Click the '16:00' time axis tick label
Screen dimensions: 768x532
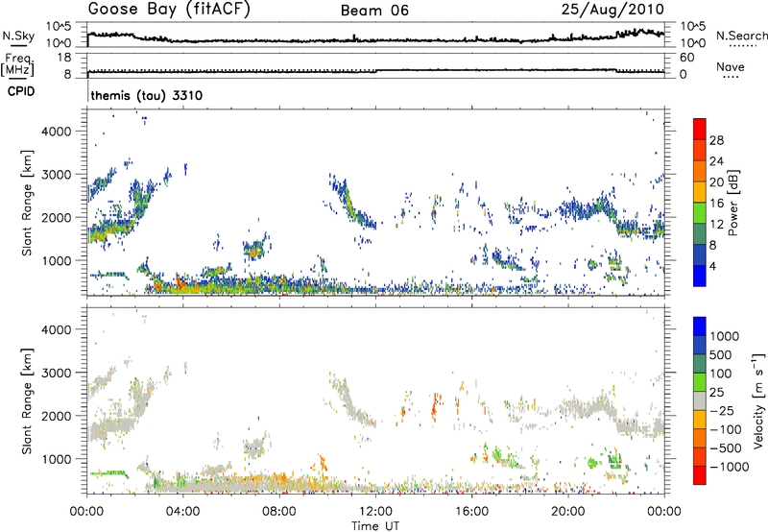(471, 512)
